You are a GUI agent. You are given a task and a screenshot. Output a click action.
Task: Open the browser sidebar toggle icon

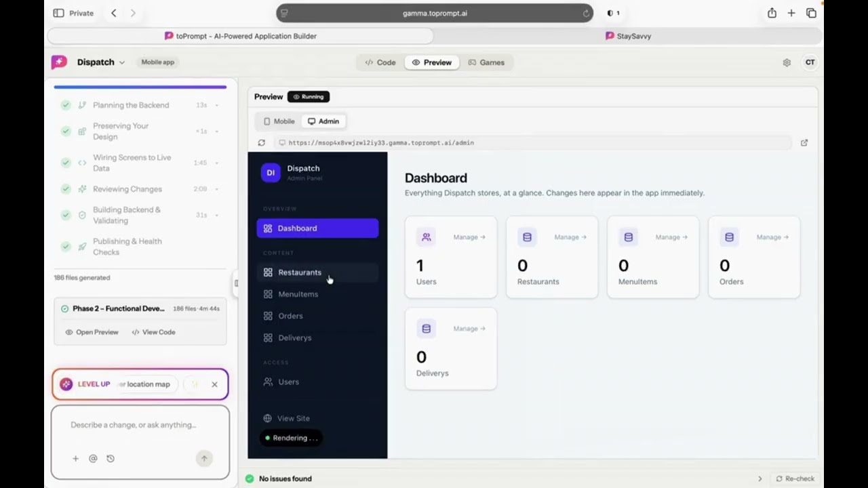tap(58, 13)
